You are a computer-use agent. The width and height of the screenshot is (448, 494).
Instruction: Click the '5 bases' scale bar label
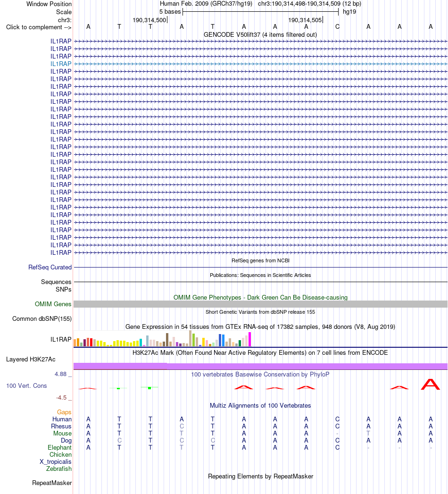170,12
